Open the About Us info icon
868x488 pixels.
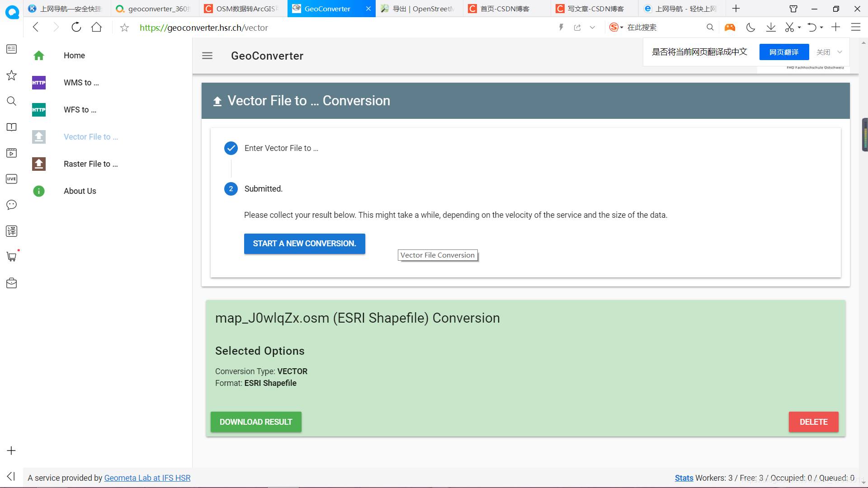pyautogui.click(x=39, y=191)
